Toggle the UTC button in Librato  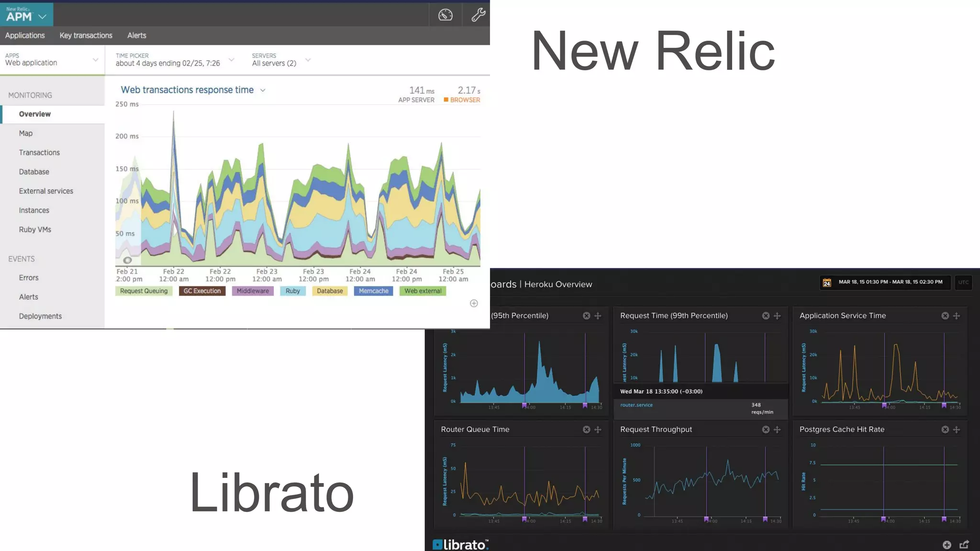pos(963,282)
